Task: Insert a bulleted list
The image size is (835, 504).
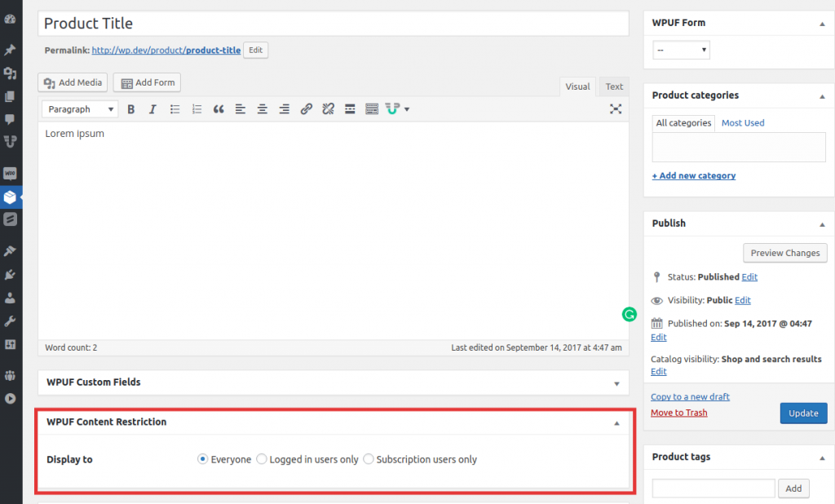Action: 175,108
